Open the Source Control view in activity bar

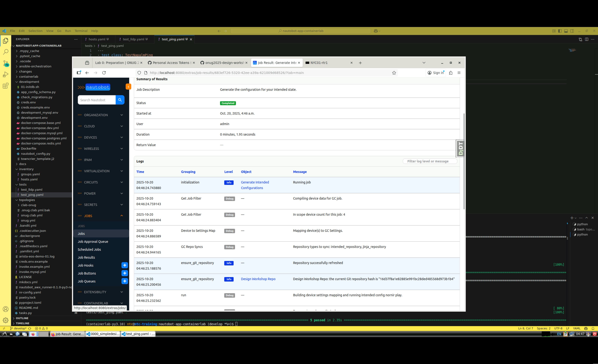(6, 63)
